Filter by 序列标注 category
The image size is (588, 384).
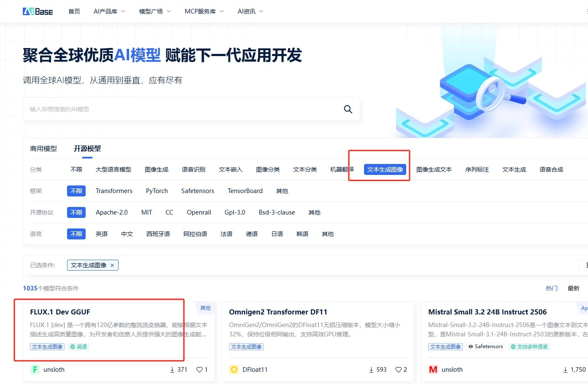477,169
